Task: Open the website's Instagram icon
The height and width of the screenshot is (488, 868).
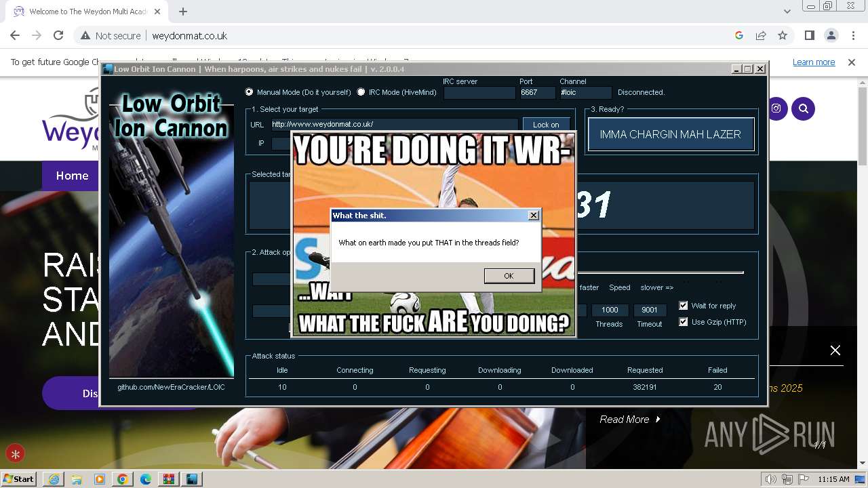Action: [x=776, y=108]
